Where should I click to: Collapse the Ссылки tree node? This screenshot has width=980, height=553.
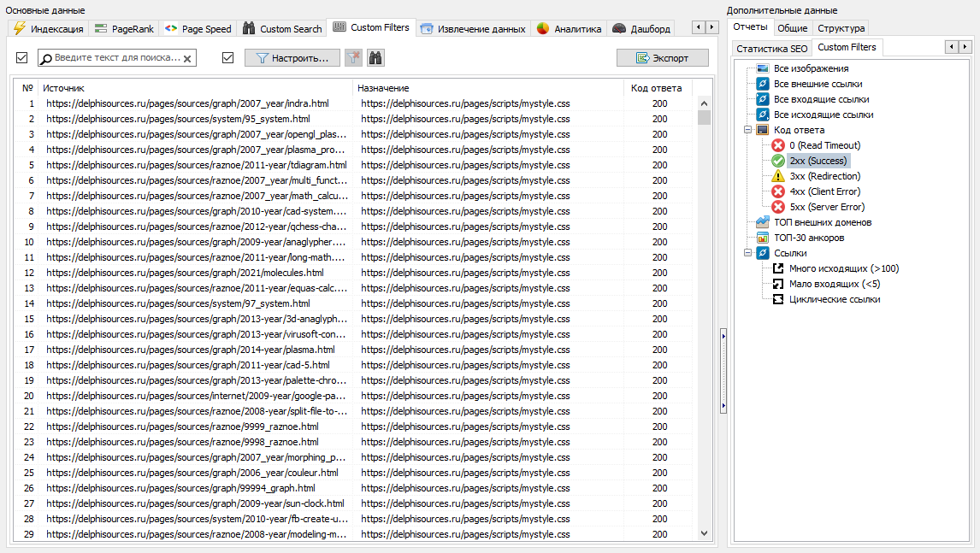coord(747,253)
